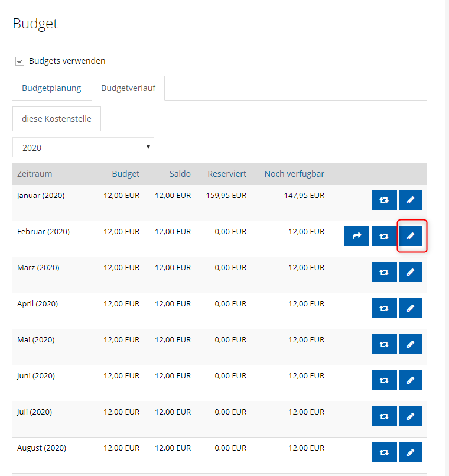Click the forward arrow icon for Februar (2020)
Screen dimensions: 449x476
click(357, 236)
